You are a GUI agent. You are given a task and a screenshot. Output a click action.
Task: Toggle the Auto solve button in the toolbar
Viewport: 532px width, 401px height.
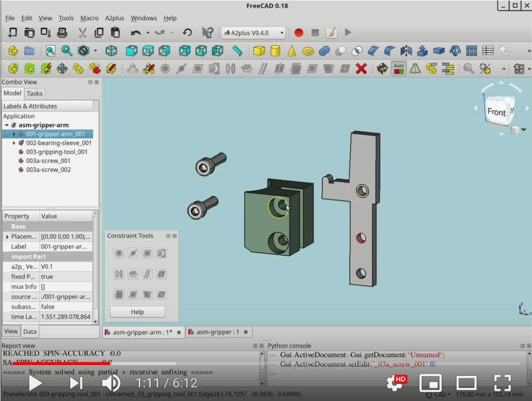399,68
